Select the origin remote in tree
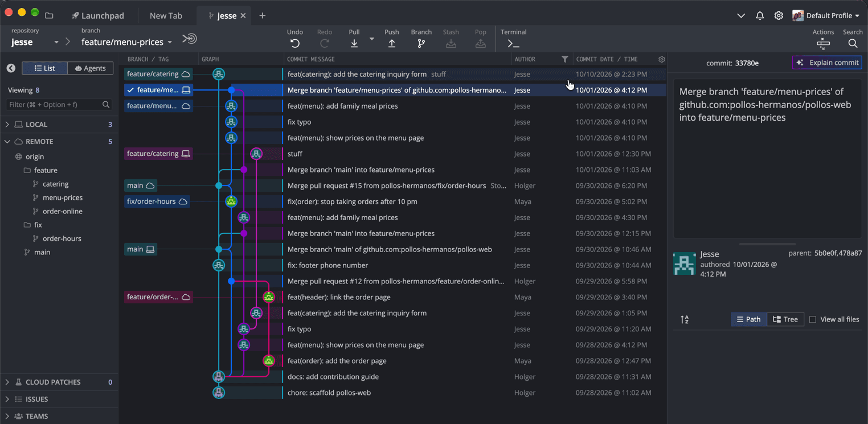The width and height of the screenshot is (868, 424). 35,157
